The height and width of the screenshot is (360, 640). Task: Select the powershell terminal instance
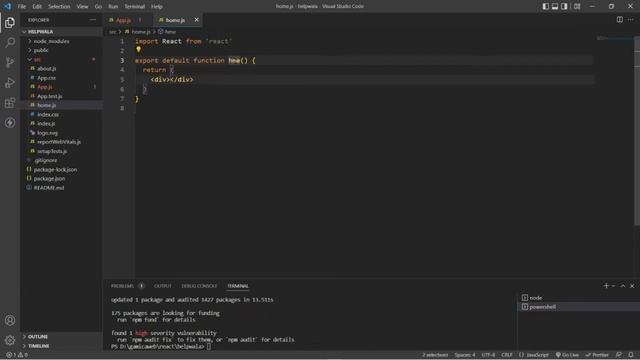click(x=578, y=307)
